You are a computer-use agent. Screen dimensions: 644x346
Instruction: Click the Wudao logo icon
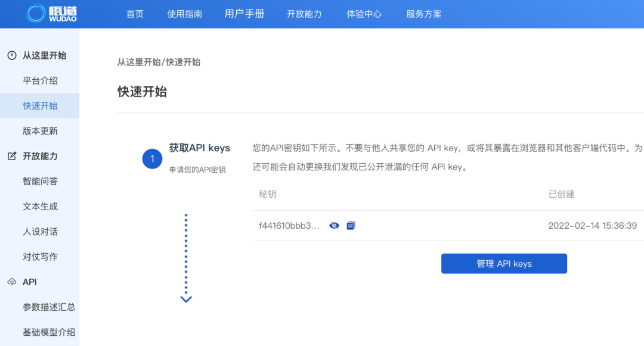tap(37, 13)
